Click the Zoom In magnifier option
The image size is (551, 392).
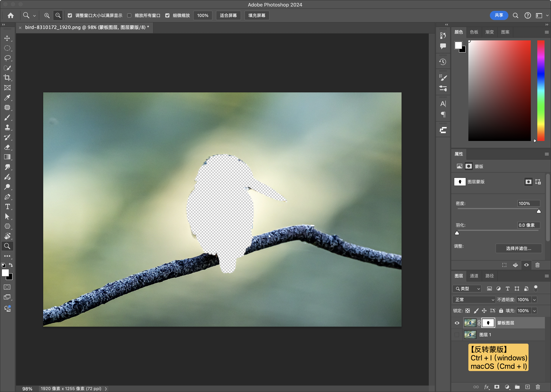(47, 15)
